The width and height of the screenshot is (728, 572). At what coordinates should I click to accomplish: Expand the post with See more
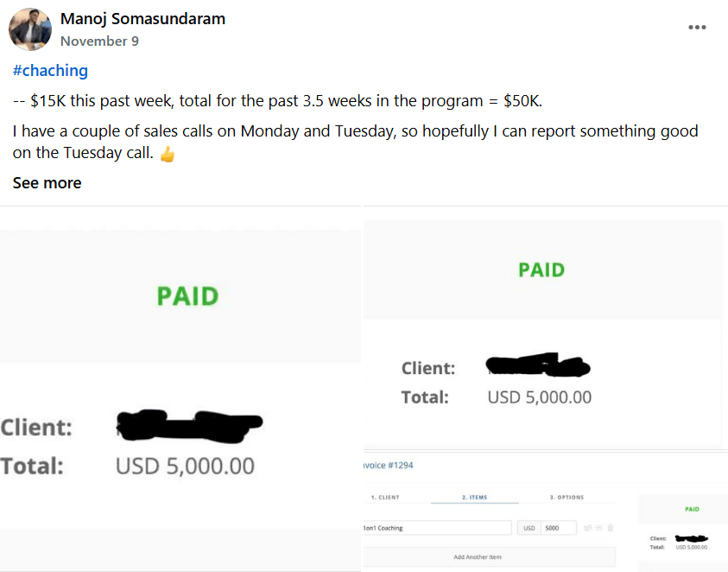(x=47, y=183)
